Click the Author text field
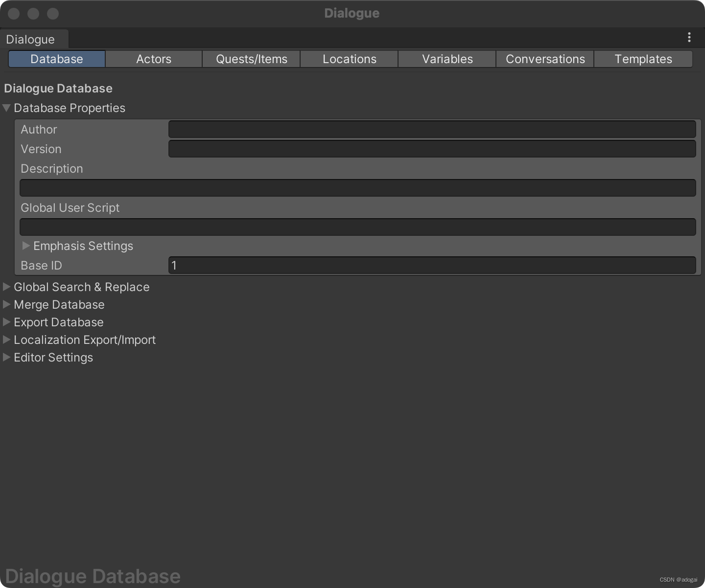The image size is (705, 588). (431, 129)
